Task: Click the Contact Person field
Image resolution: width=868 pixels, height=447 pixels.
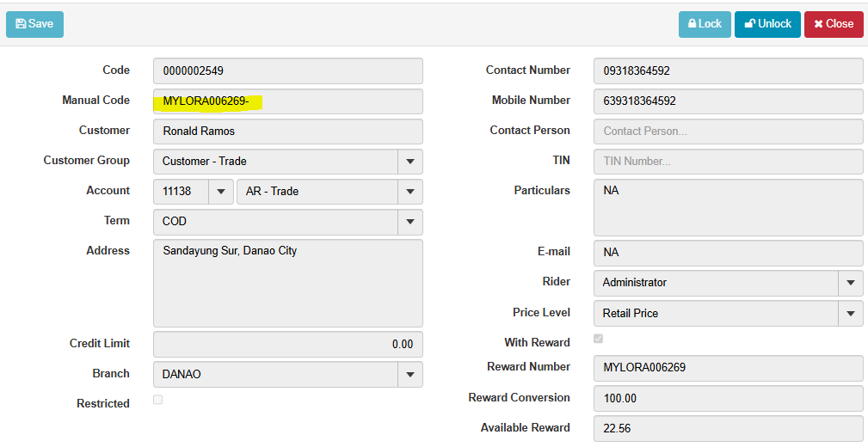Action: point(728,132)
